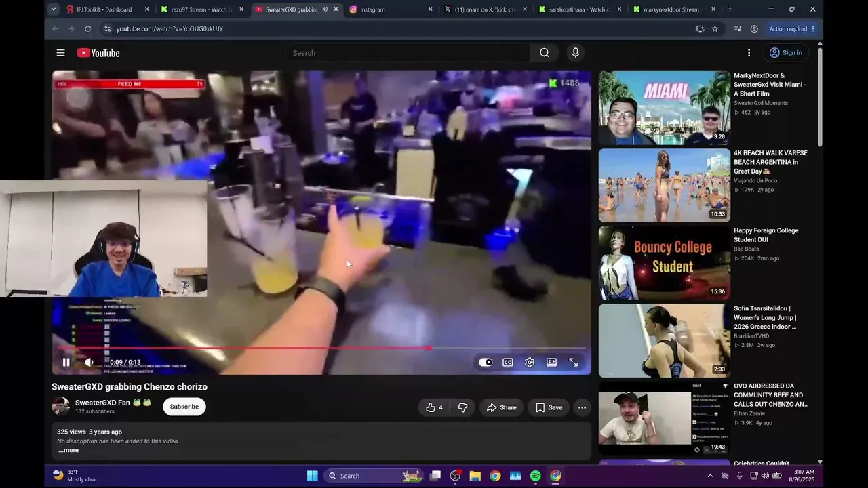The image size is (868, 488).
Task: Sign in to YouTube
Action: point(785,53)
